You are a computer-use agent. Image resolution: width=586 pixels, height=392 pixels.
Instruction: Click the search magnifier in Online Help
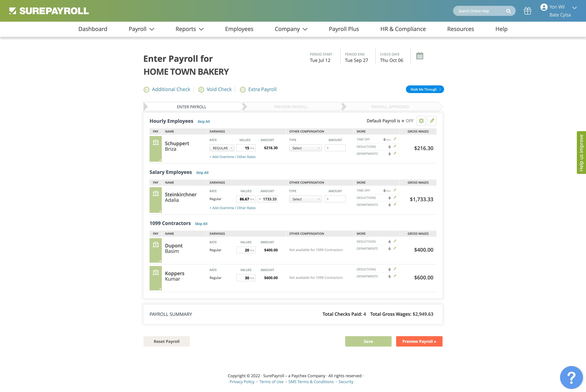[508, 11]
